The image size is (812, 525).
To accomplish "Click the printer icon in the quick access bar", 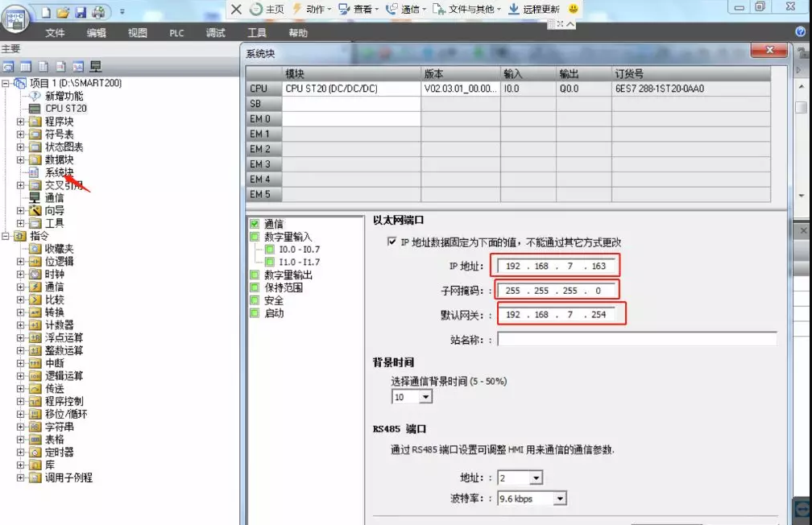I will point(98,12).
